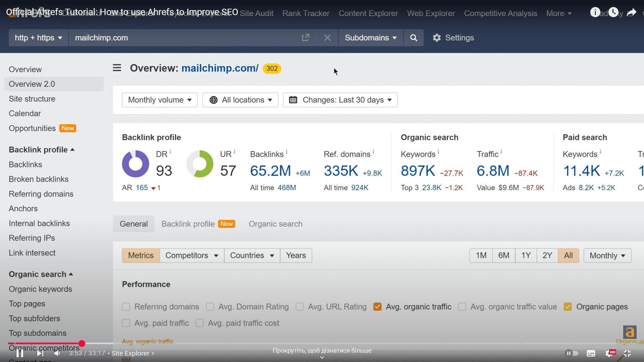Image resolution: width=644 pixels, height=362 pixels.
Task: Toggle the hamburger sidebar menu icon
Action: (x=117, y=68)
